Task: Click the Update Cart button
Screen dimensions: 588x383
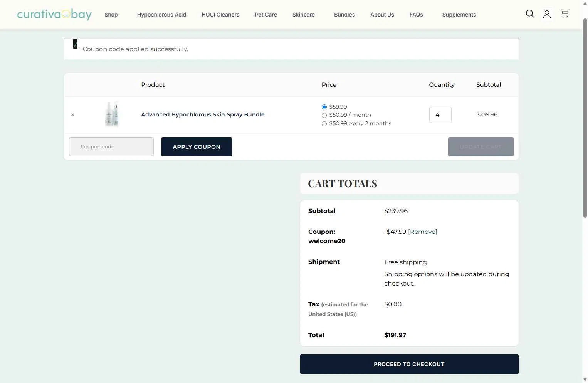Action: [x=480, y=147]
